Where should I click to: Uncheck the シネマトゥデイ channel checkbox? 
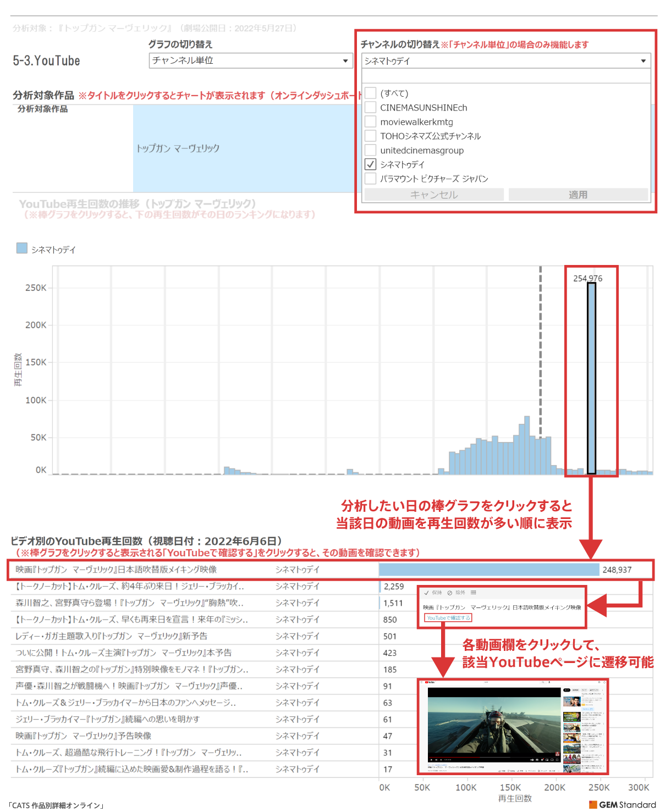(x=371, y=164)
